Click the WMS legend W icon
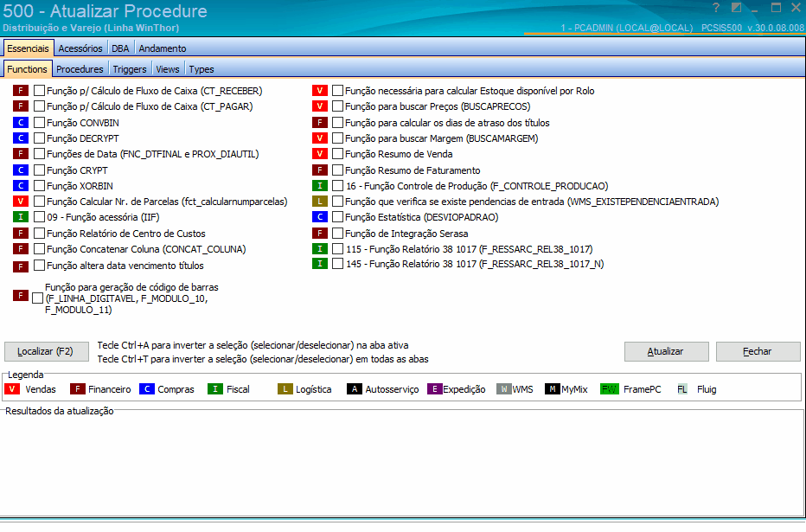The image size is (806, 532). pos(504,389)
